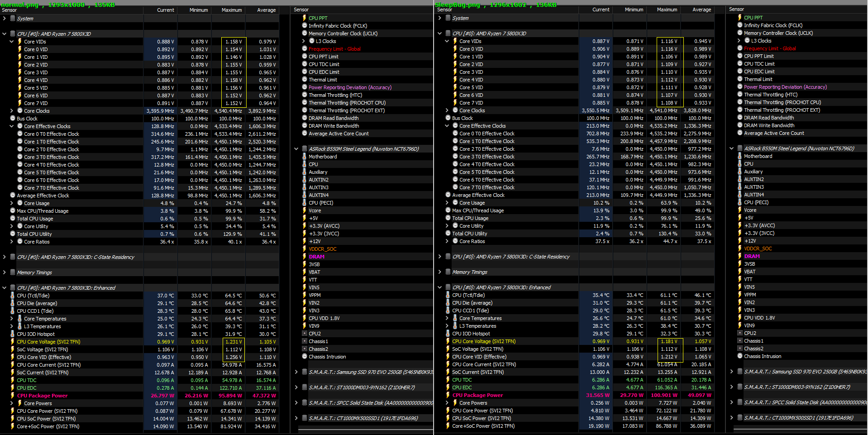
Task: Click thermometer icon of CPU IOD Hotspot in SleepBug.png
Action: 448,334
